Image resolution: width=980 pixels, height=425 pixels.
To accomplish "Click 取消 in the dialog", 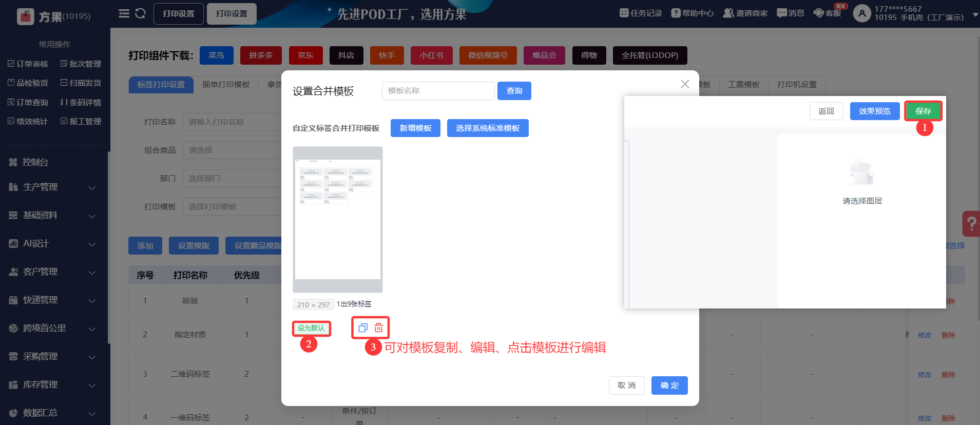I will 627,385.
